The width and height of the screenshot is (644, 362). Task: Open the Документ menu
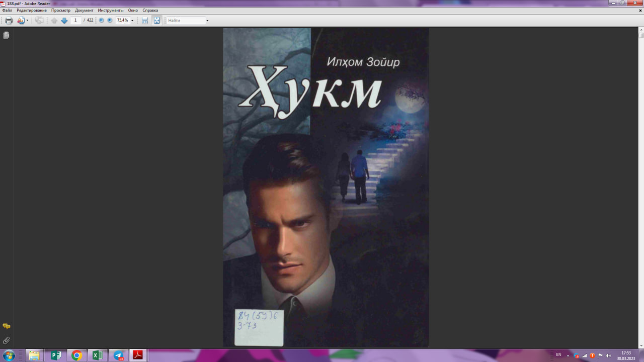coord(84,10)
